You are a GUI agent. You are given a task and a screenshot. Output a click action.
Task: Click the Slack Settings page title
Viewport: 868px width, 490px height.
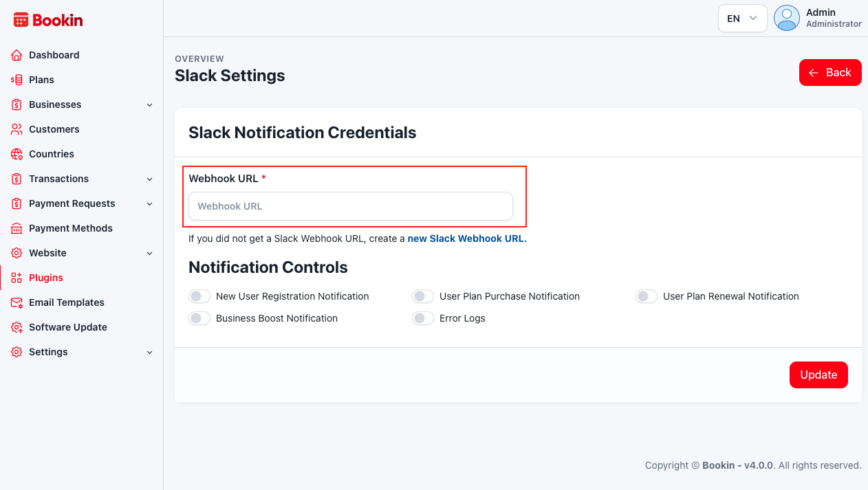tap(230, 76)
